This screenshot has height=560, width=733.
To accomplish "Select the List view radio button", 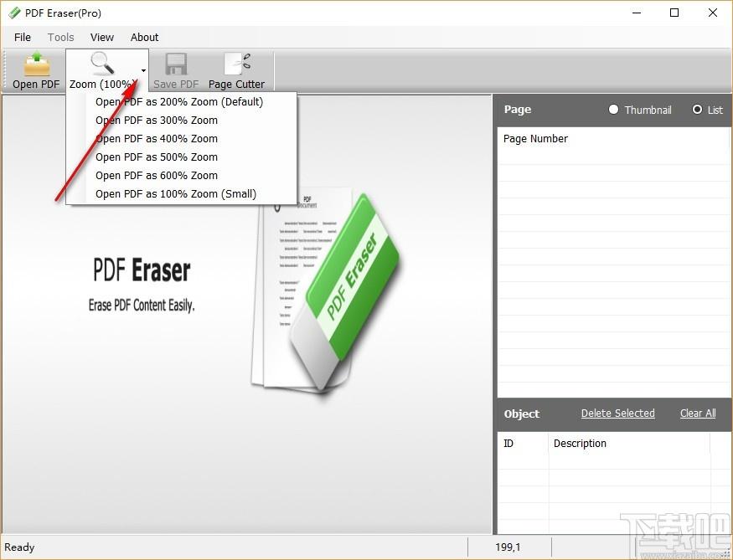I will [x=697, y=110].
